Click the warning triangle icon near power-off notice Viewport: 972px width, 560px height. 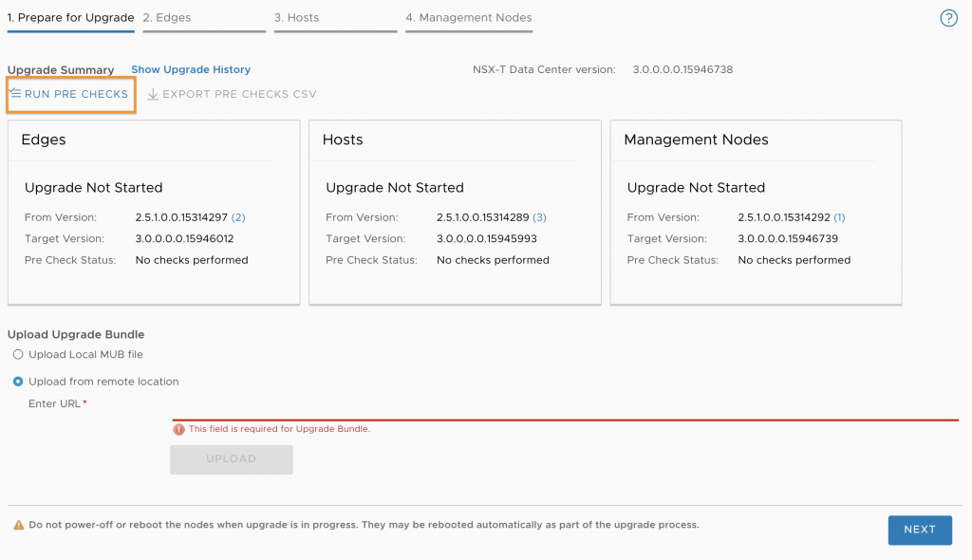19,525
